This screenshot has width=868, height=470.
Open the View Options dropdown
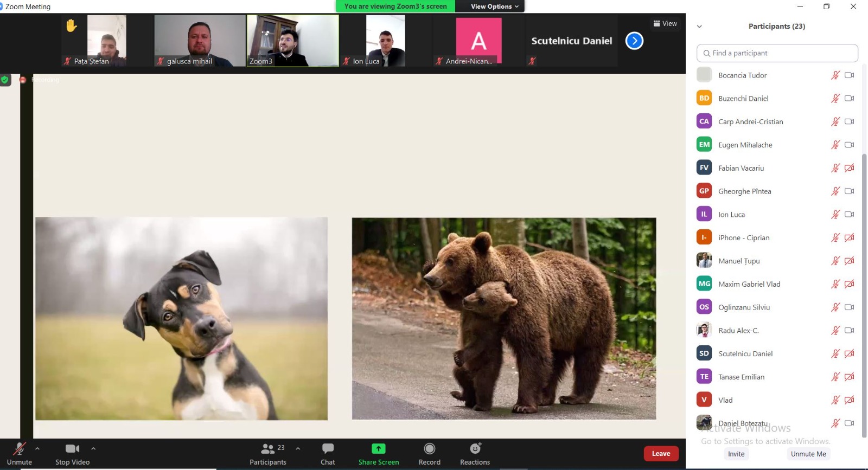click(x=494, y=7)
